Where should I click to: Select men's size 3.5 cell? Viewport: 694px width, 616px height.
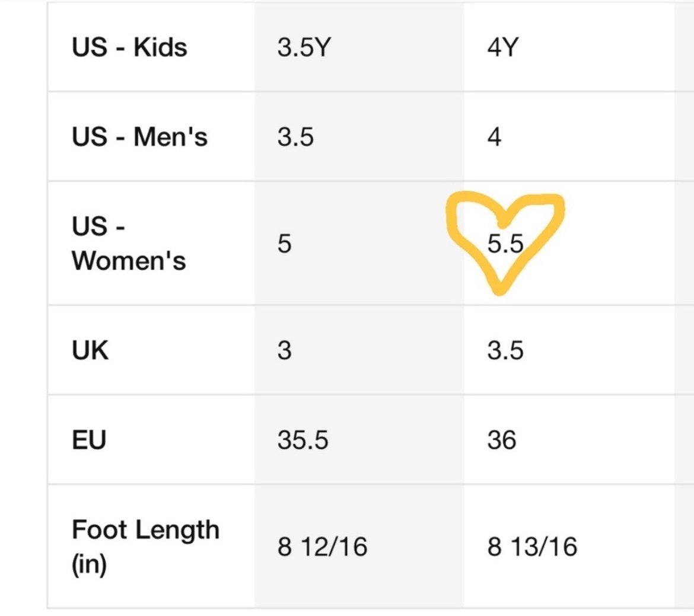359,136
